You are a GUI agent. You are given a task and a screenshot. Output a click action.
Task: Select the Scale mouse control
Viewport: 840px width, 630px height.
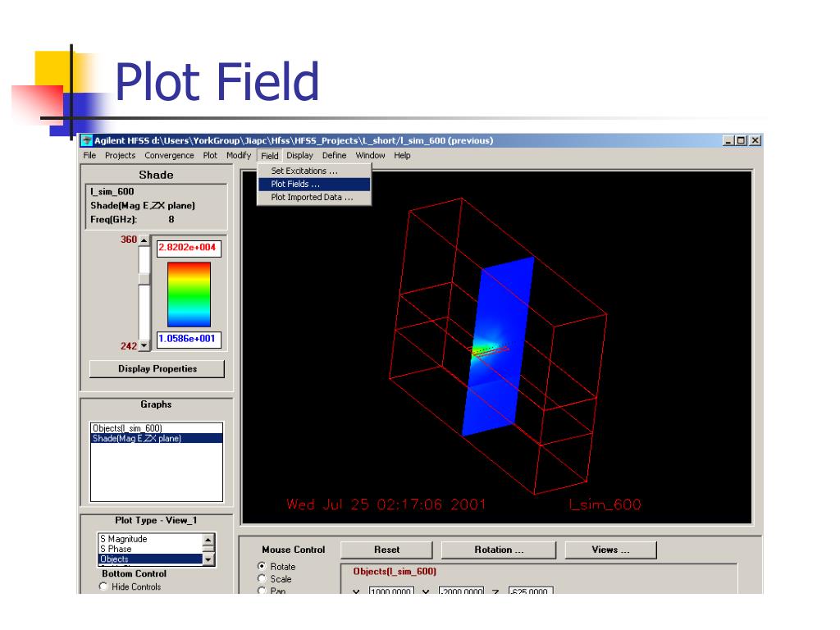262,578
